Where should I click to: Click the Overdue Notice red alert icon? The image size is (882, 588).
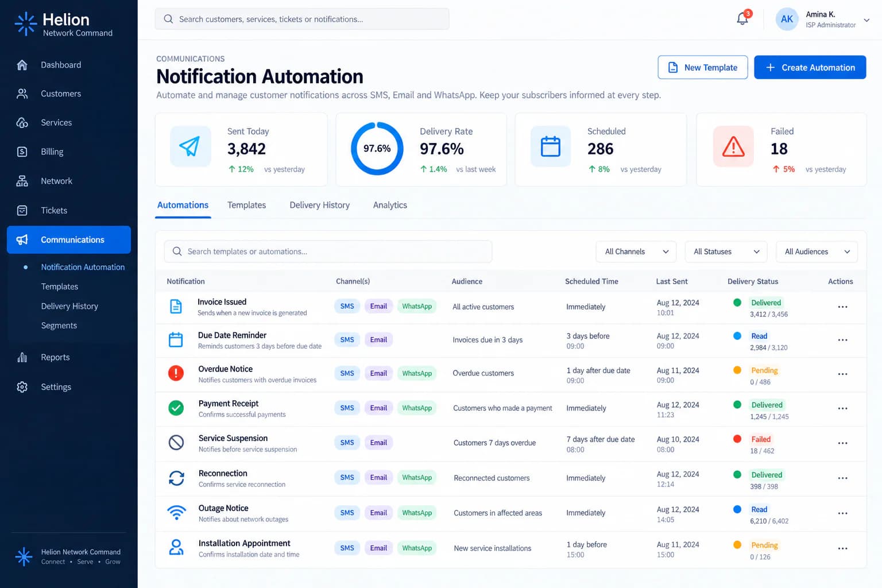click(x=176, y=373)
